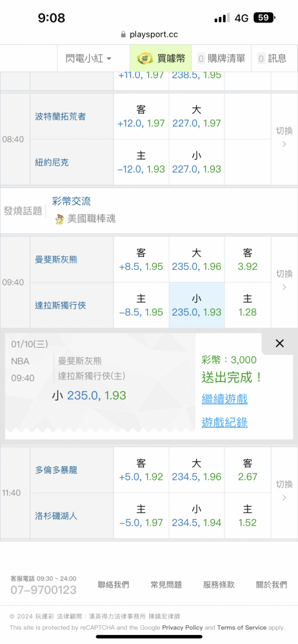Expand 切換 for the Raptors–Lakers game
298x644 pixels.
284,491
